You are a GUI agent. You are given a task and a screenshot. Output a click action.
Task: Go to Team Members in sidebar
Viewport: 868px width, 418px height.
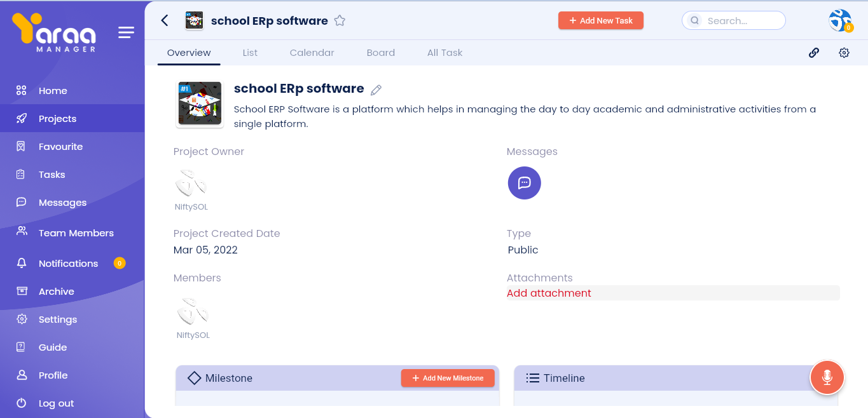[x=76, y=233]
